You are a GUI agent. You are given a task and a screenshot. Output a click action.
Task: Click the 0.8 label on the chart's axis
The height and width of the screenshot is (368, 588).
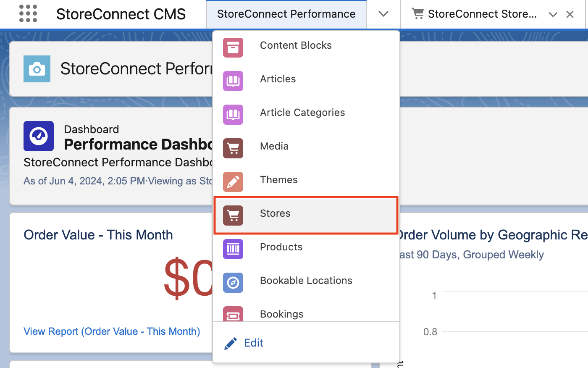click(430, 332)
